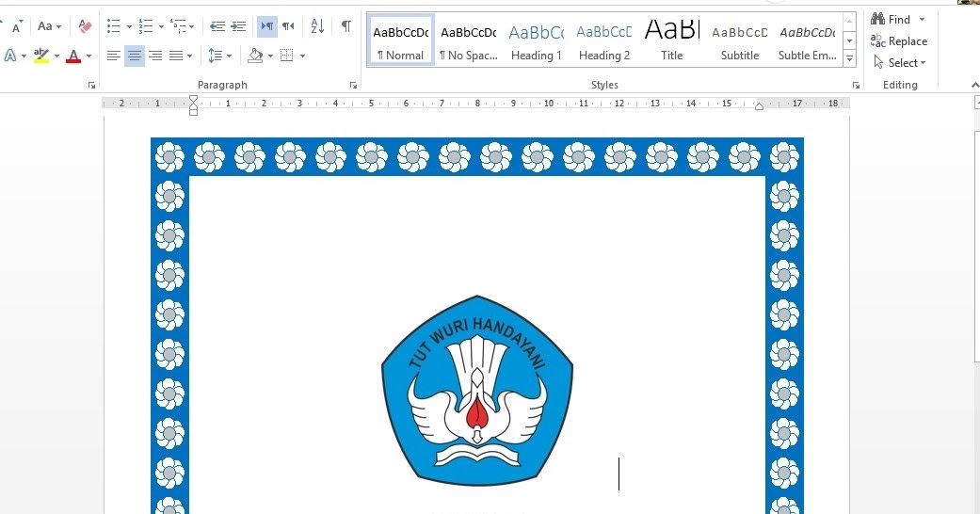The height and width of the screenshot is (514, 980).
Task: Align text to the left
Action: (113, 56)
